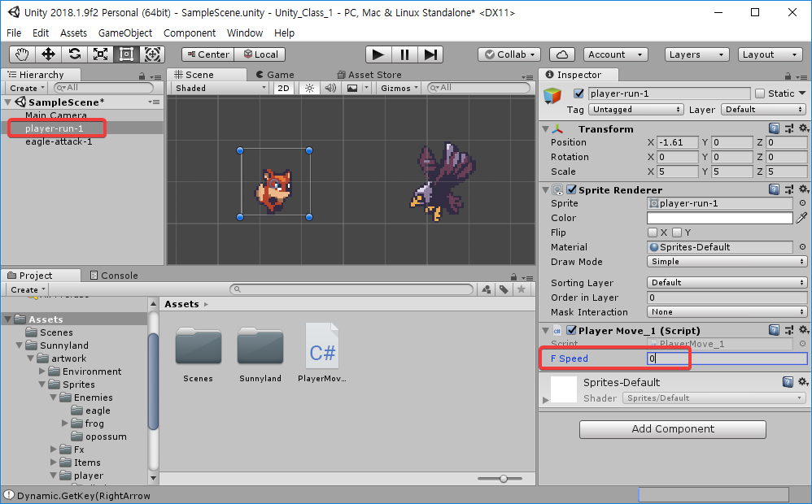Switch to the Console tab

[x=114, y=276]
